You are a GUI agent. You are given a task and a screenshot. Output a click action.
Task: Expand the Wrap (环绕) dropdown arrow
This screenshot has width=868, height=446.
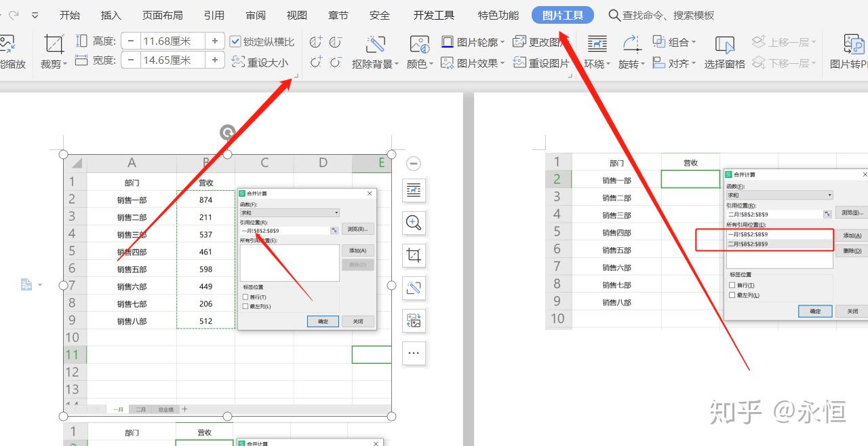tap(609, 64)
